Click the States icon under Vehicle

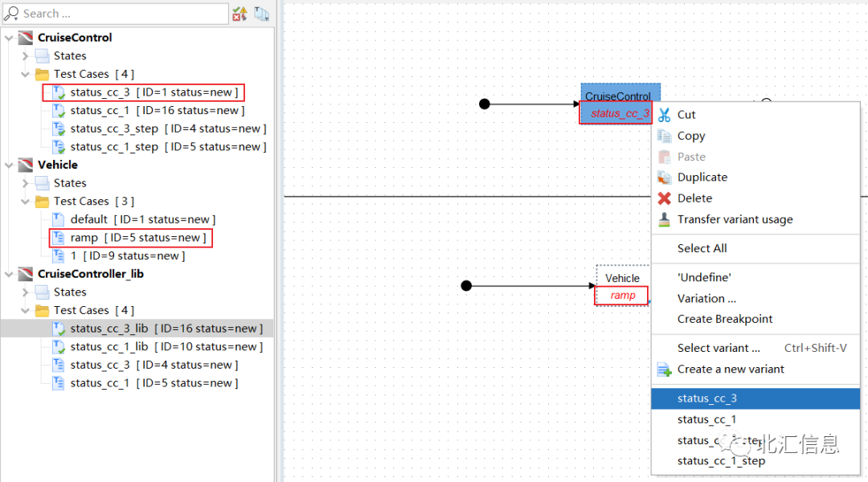click(42, 182)
